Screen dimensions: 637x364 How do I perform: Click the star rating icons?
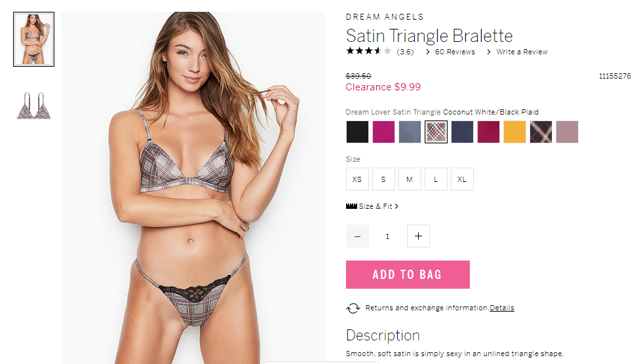click(369, 51)
